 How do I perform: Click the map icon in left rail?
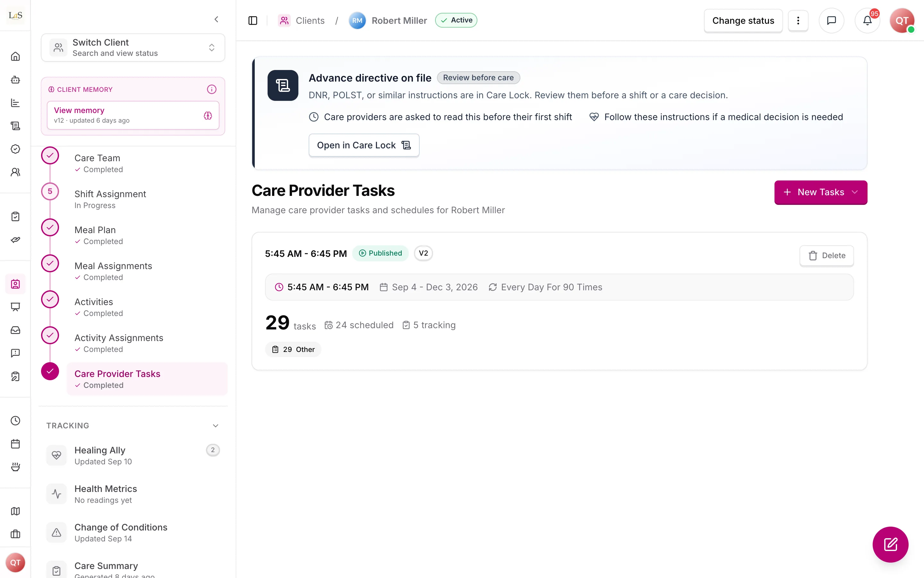15,511
